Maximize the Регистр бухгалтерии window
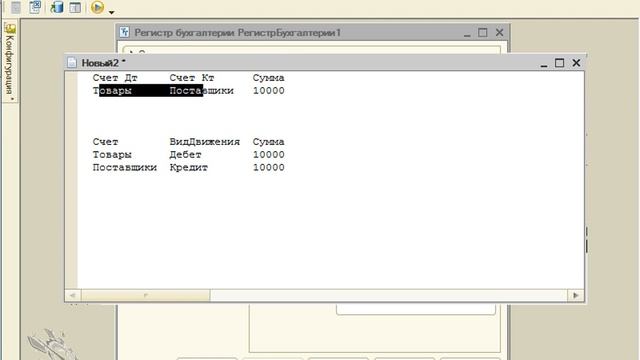 [x=482, y=32]
